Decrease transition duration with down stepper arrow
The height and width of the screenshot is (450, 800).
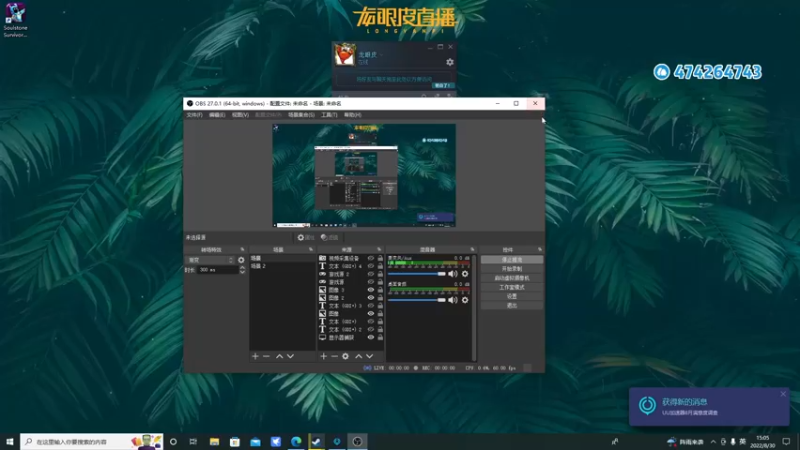point(242,272)
